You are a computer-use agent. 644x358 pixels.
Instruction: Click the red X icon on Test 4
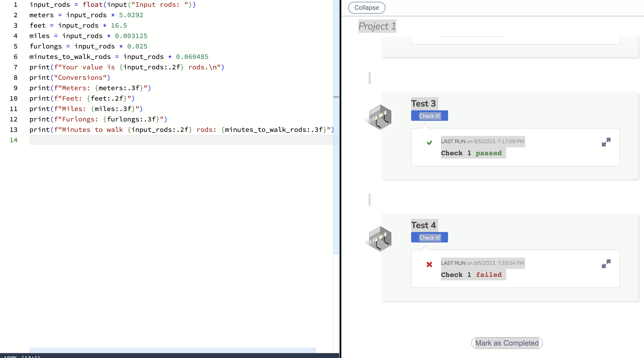click(429, 265)
